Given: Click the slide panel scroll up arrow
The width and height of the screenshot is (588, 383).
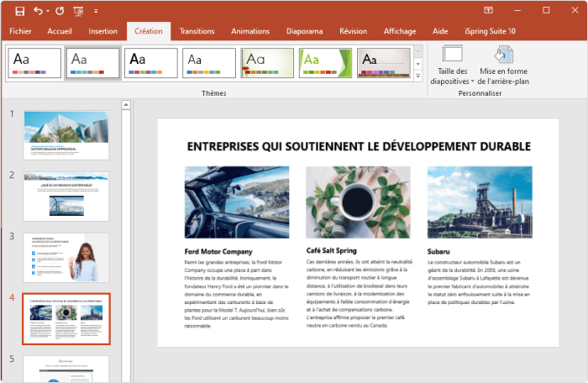Looking at the screenshot, I should coord(126,105).
